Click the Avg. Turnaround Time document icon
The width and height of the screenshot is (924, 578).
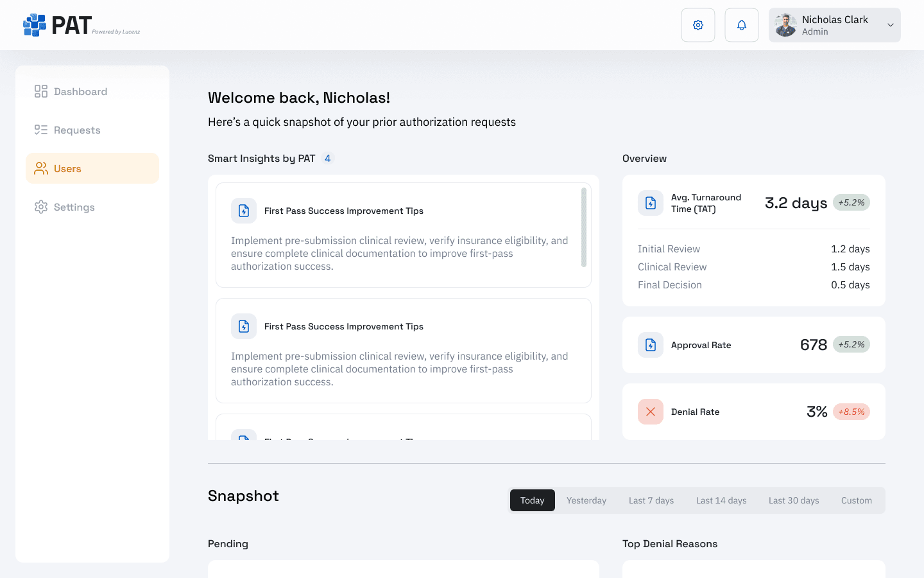point(650,202)
